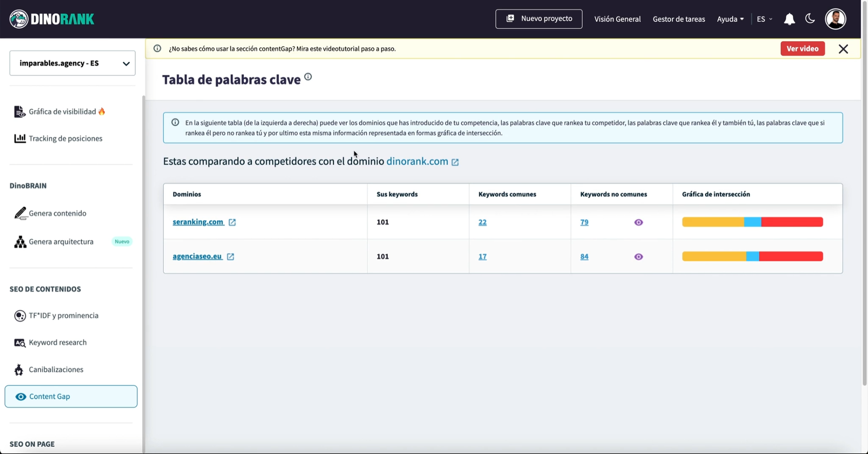Click the Genera contenido pencil icon
The image size is (868, 454).
coord(20,213)
